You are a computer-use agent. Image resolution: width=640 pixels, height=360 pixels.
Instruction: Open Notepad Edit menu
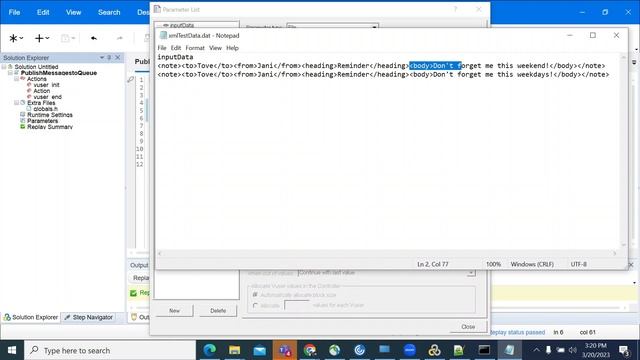coord(176,48)
